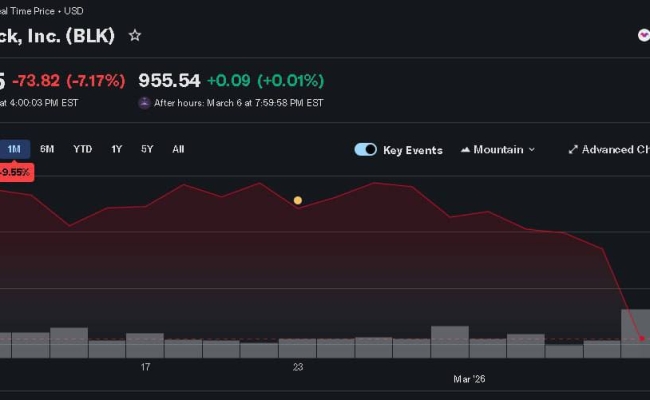The width and height of the screenshot is (650, 400).
Task: Select the 1M time range tab
Action: pos(14,149)
